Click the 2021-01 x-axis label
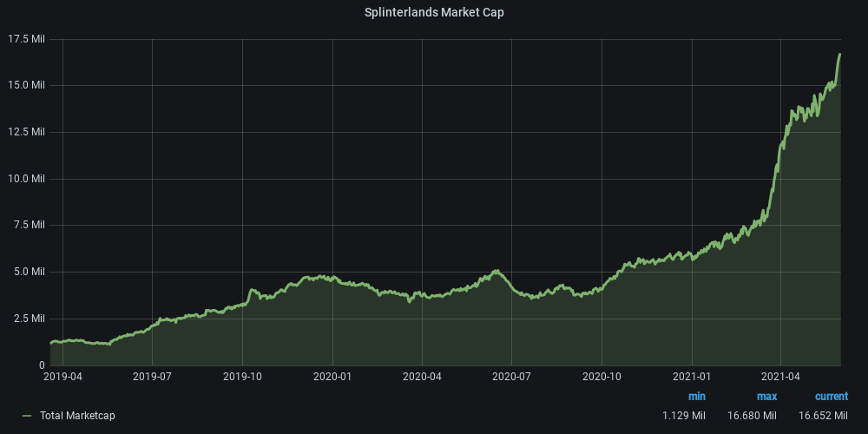The image size is (868, 434). click(692, 377)
